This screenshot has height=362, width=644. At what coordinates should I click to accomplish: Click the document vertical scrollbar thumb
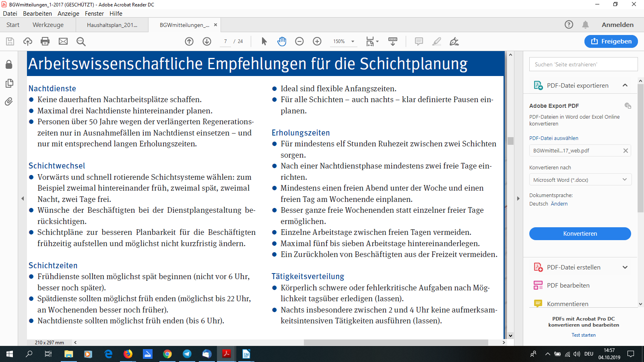point(510,141)
